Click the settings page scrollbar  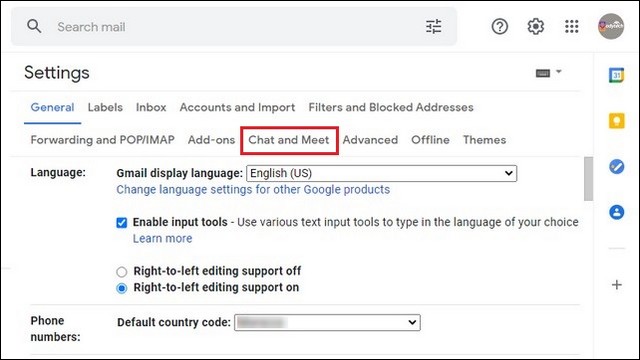pos(588,179)
